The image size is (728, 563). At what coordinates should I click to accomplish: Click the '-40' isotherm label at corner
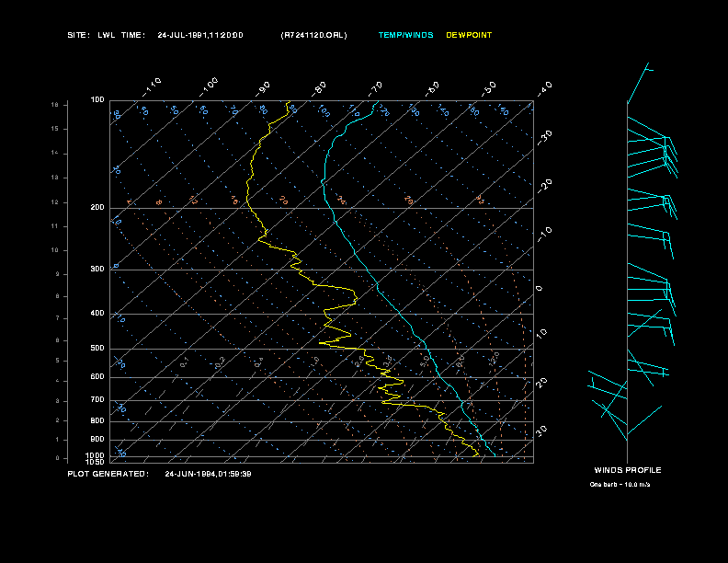point(544,89)
